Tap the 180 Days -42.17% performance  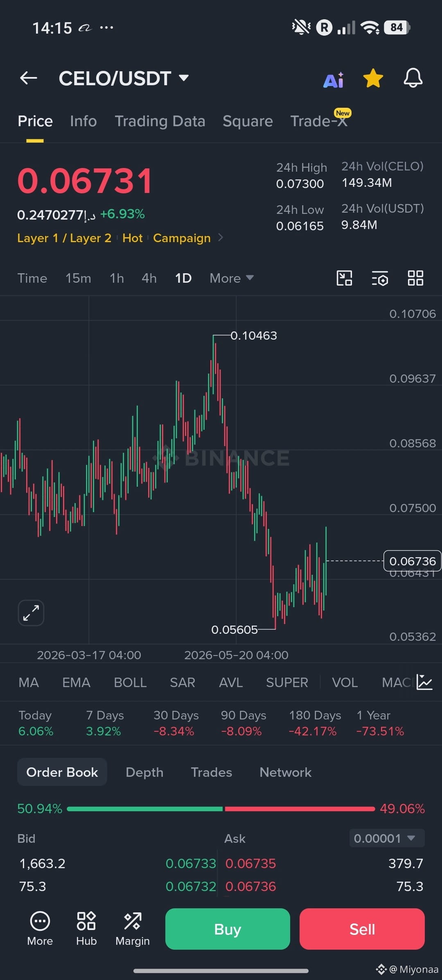315,723
